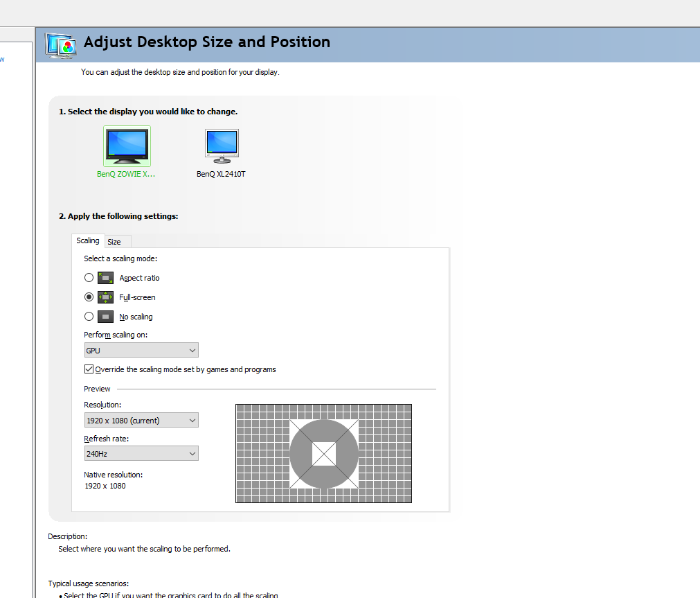Image resolution: width=700 pixels, height=598 pixels.
Task: Select the BenQ ZOWIE display thumbnail
Action: point(127,146)
